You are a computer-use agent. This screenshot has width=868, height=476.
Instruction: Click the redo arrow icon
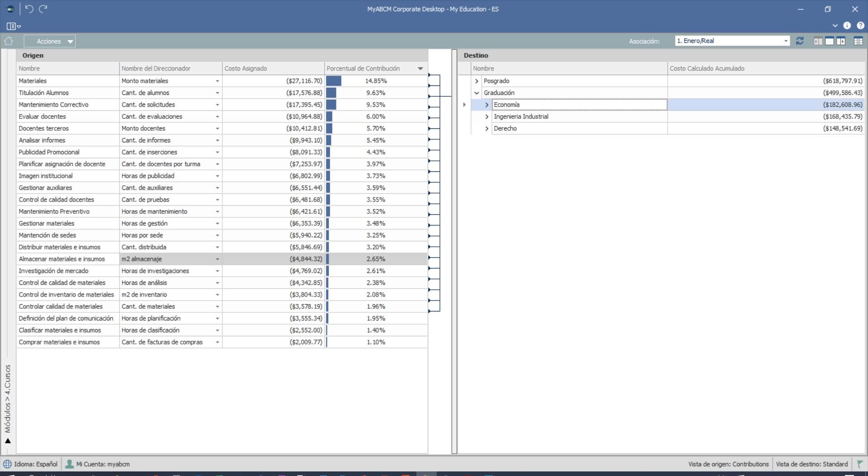pos(43,9)
